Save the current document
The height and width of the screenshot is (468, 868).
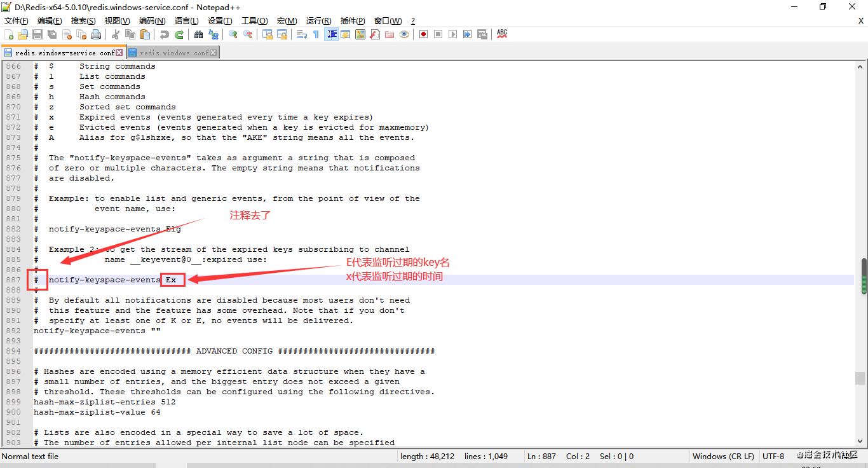coord(37,34)
